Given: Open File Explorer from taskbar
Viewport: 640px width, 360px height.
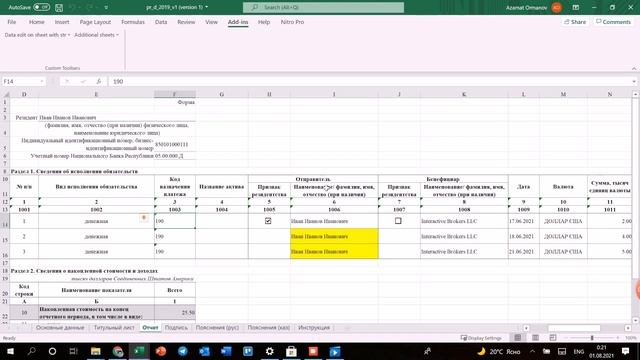Looking at the screenshot, I should coord(96,351).
